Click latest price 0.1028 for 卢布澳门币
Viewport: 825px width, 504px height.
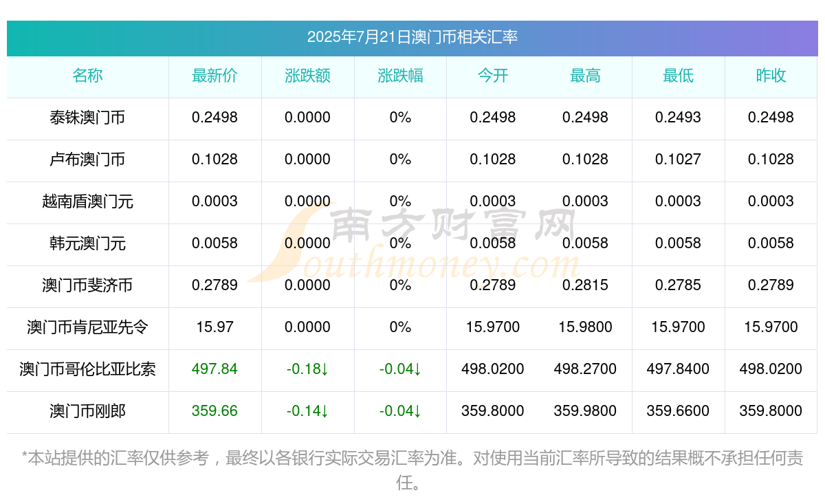214,160
